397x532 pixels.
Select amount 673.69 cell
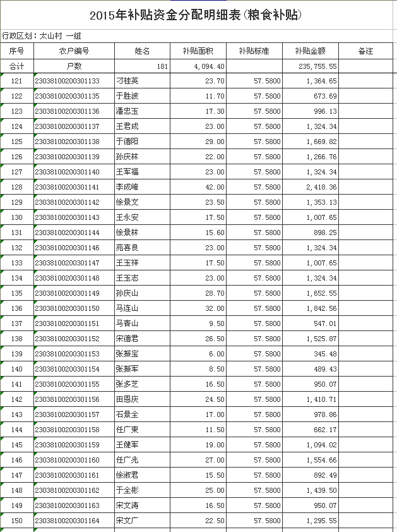coord(311,96)
